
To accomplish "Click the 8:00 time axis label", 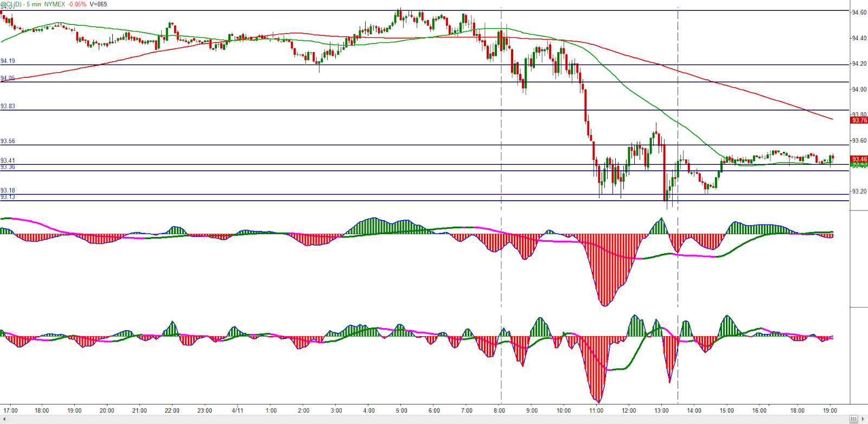I will [x=500, y=410].
